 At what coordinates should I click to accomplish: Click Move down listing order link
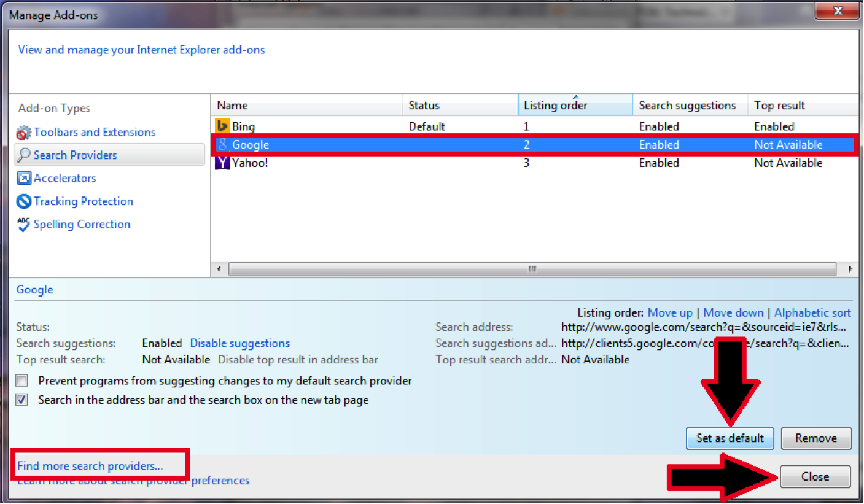click(x=733, y=313)
